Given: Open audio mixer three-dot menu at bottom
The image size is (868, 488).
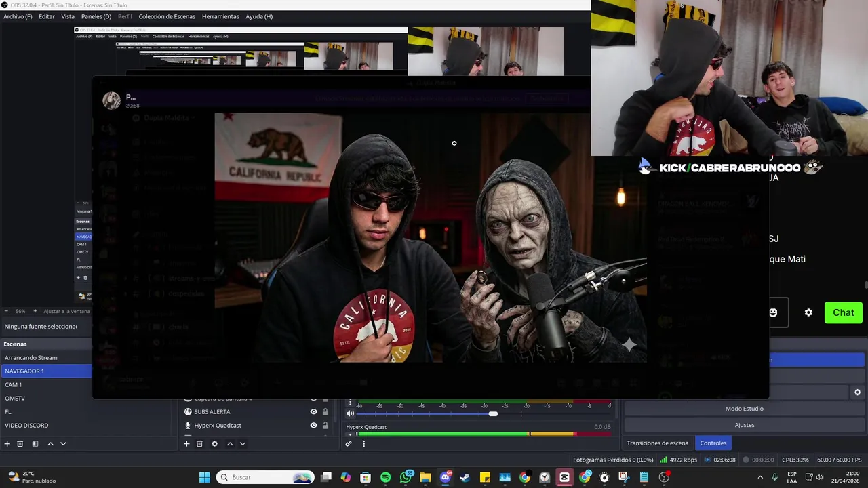Looking at the screenshot, I should point(363,444).
